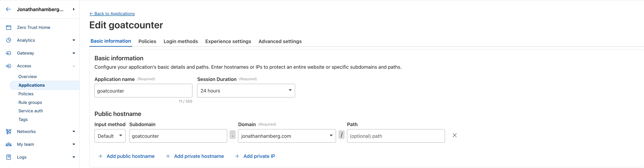The width and height of the screenshot is (644, 168).
Task: Focus the Subdomain input field
Action: point(178,136)
